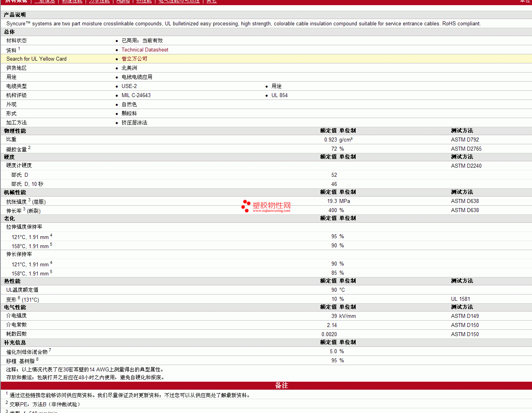
Task: Select the Shore D value 52
Action: click(x=334, y=175)
